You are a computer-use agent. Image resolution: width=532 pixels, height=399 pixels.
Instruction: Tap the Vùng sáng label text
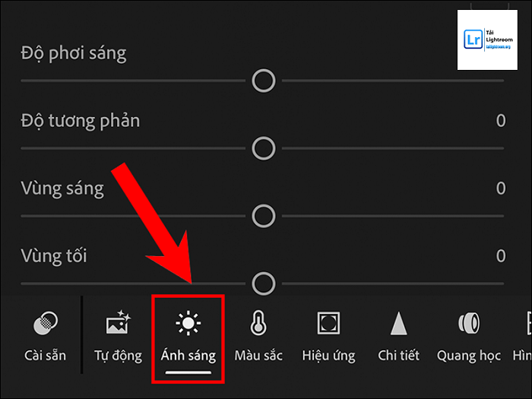point(63,188)
